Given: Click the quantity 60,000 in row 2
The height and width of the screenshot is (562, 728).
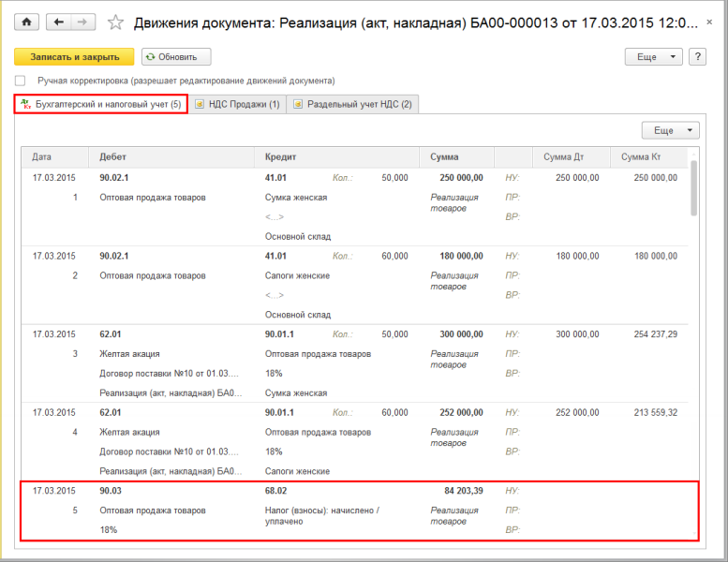Looking at the screenshot, I should tap(394, 256).
